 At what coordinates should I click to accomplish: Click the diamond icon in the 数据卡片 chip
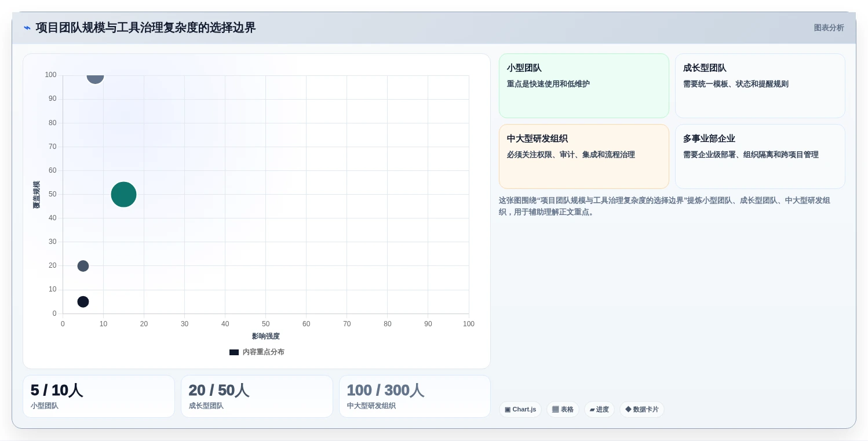pos(628,410)
